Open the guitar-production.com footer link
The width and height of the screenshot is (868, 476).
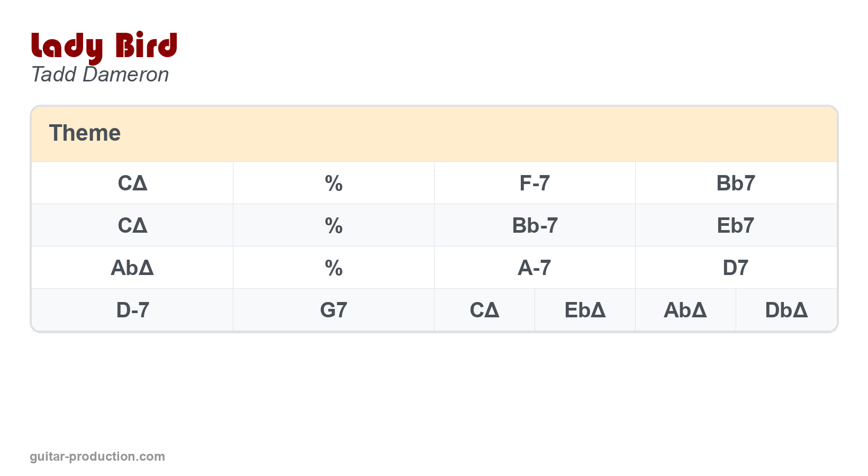click(x=97, y=456)
